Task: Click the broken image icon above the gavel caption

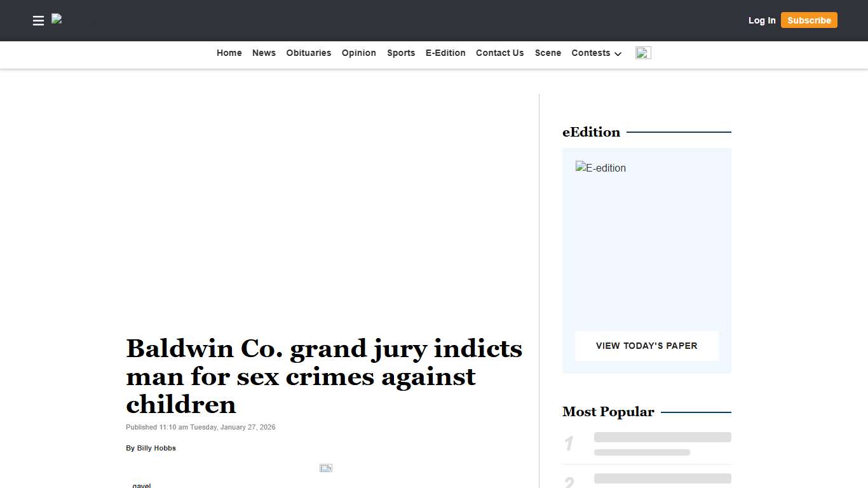Action: tap(325, 468)
